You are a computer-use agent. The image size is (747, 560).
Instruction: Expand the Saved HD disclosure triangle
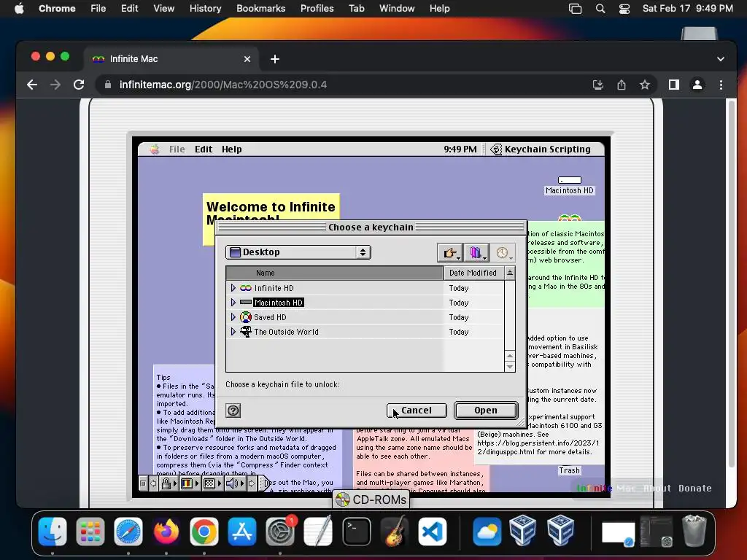(233, 316)
